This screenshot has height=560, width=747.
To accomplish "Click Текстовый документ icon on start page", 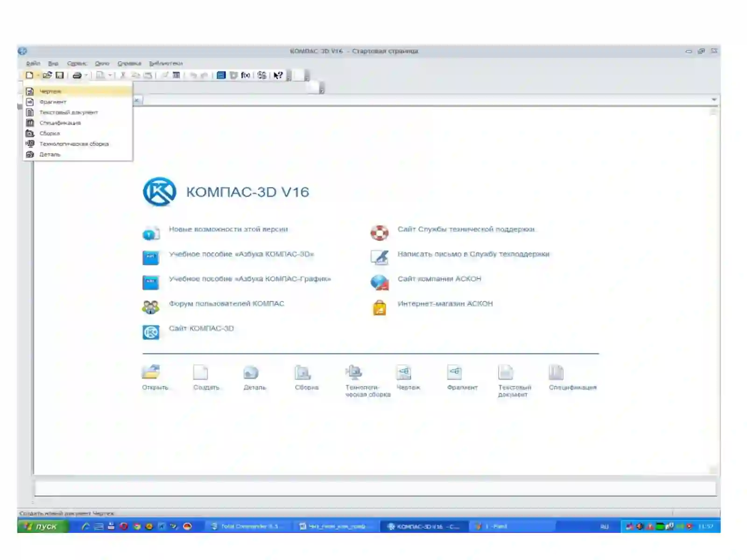I will pyautogui.click(x=506, y=372).
